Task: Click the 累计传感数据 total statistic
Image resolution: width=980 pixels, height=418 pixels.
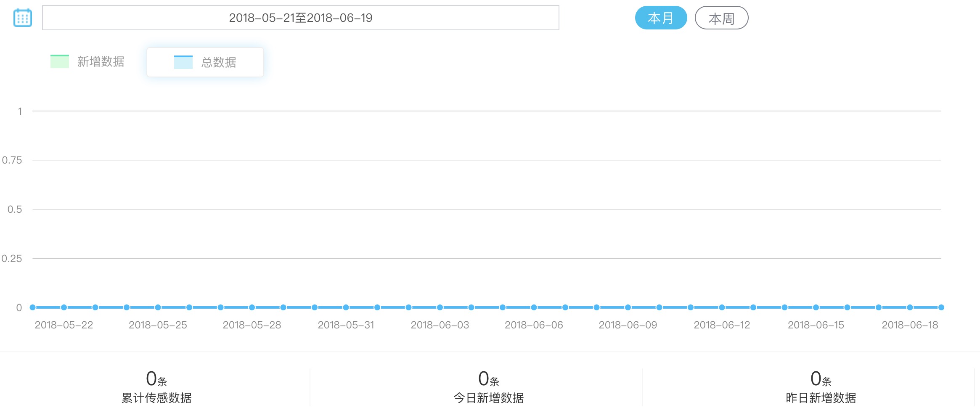Action: (x=156, y=387)
